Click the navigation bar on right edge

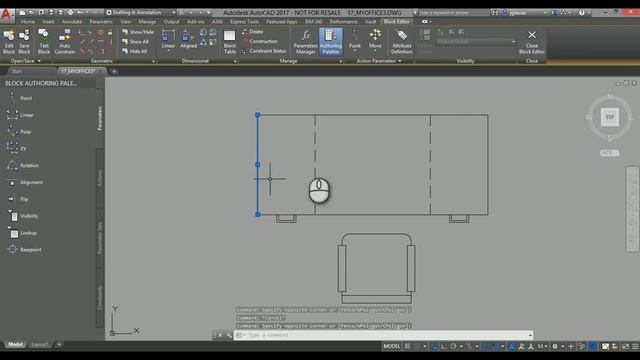tap(633, 209)
